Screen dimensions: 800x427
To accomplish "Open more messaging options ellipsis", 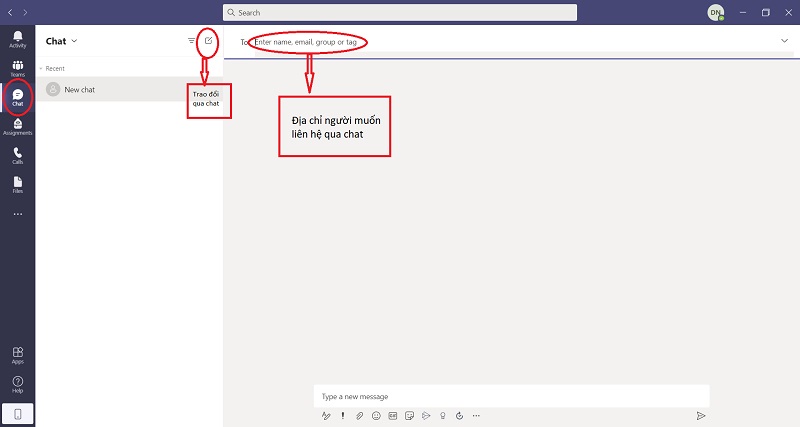I will [476, 415].
